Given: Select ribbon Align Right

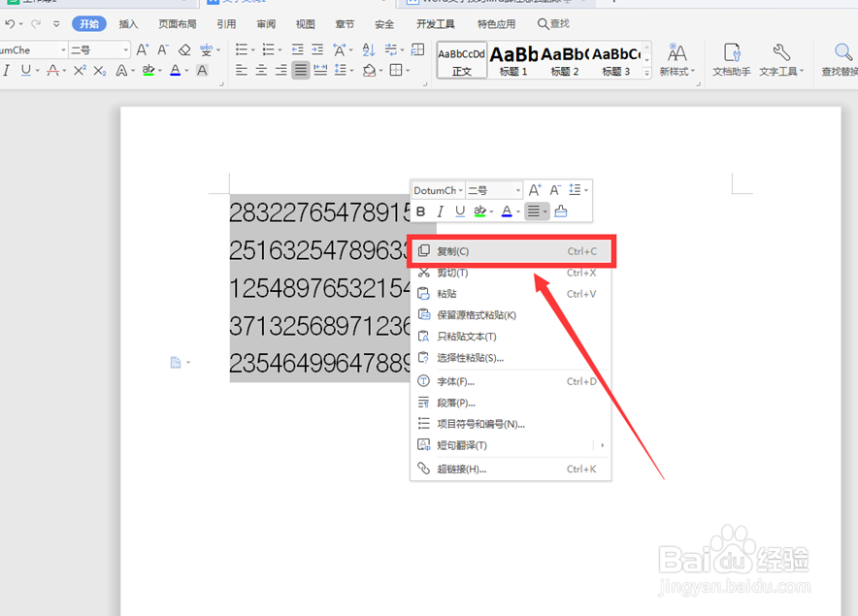Looking at the screenshot, I should click(x=281, y=70).
